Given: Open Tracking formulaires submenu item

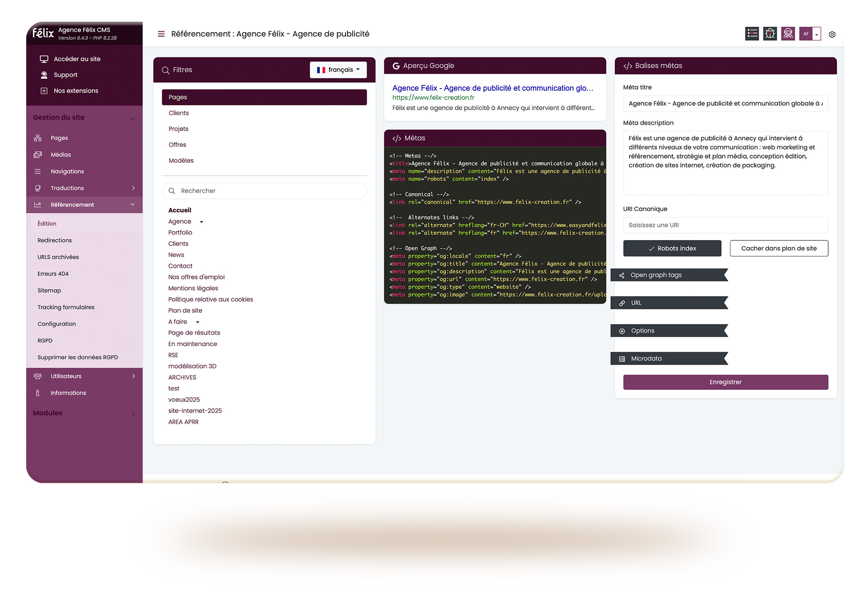Looking at the screenshot, I should 66,307.
